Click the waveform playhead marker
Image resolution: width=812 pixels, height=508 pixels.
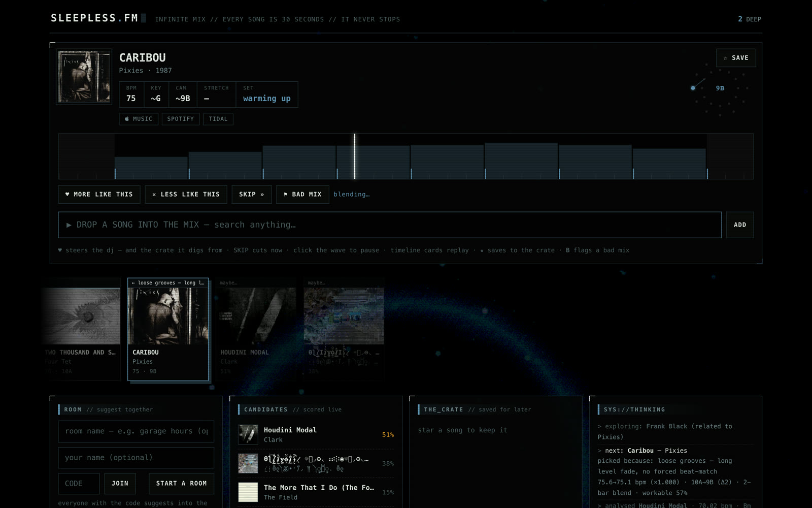[355, 156]
